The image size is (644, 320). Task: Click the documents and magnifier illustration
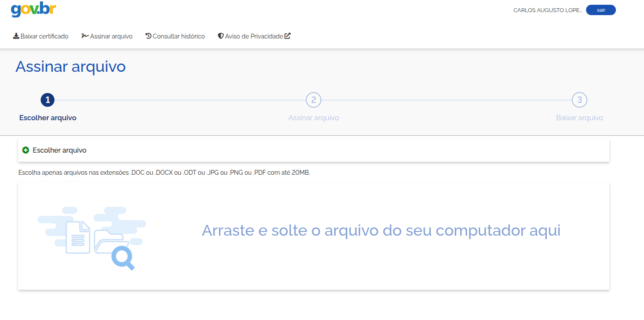(92, 237)
